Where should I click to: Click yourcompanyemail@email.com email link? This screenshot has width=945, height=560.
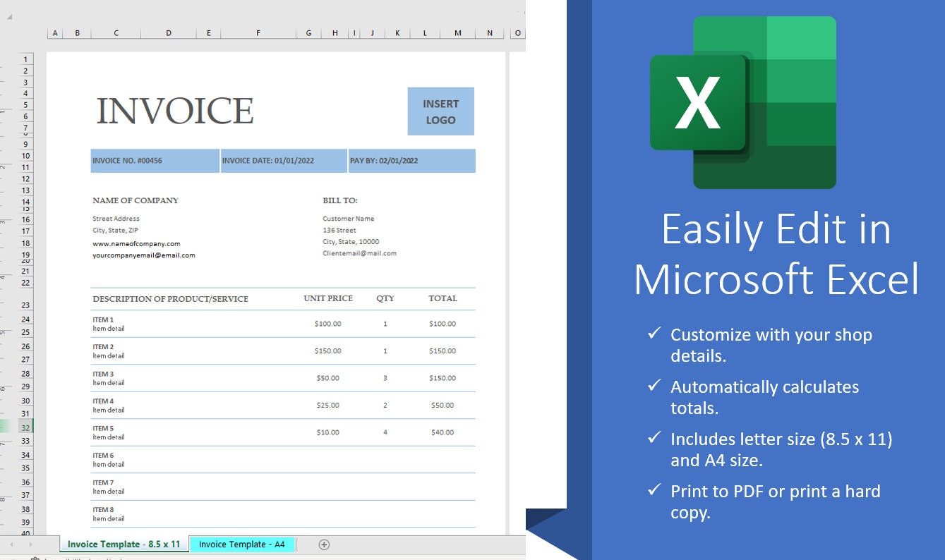[144, 255]
